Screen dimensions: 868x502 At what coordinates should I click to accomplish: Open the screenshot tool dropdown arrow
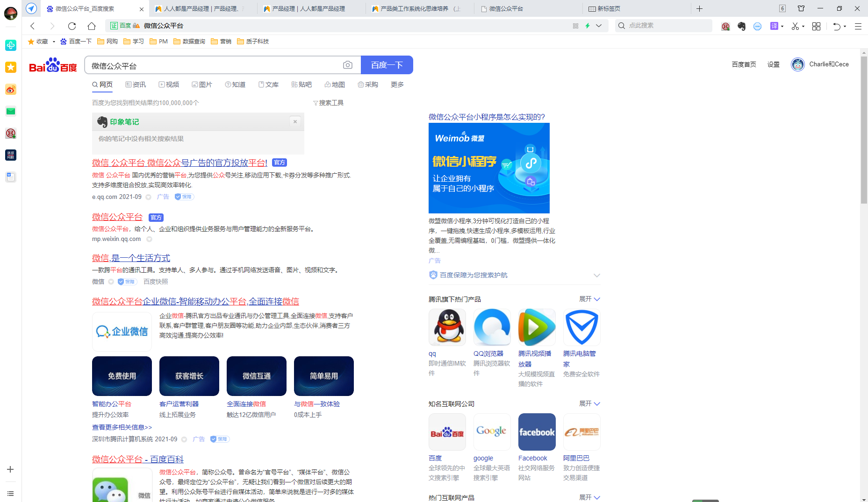803,26
